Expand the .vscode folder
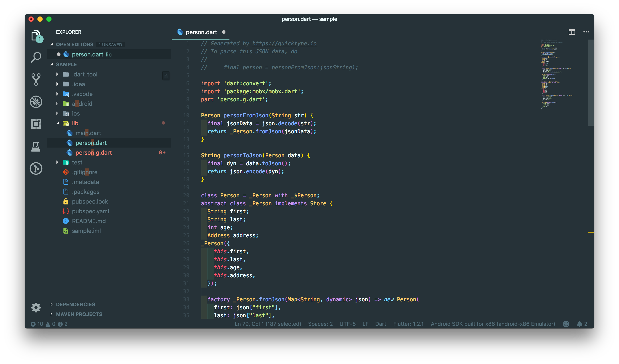This screenshot has width=619, height=364. (57, 94)
